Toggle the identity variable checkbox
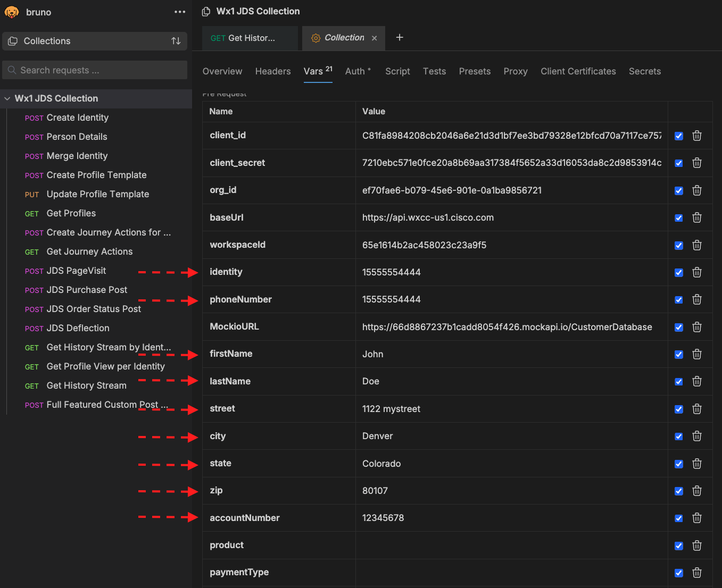 coord(679,273)
